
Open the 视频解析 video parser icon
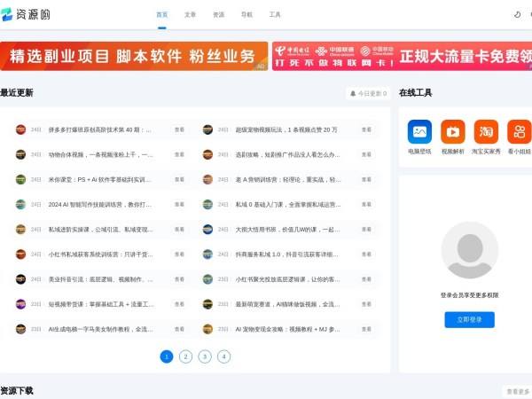[x=452, y=132]
